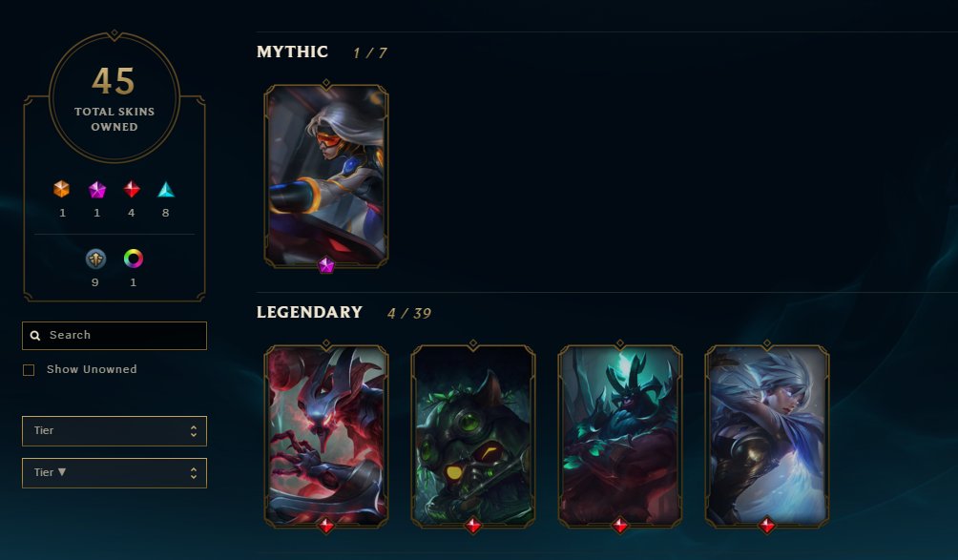Click the Legendary section header
This screenshot has width=958, height=560.
pos(310,312)
